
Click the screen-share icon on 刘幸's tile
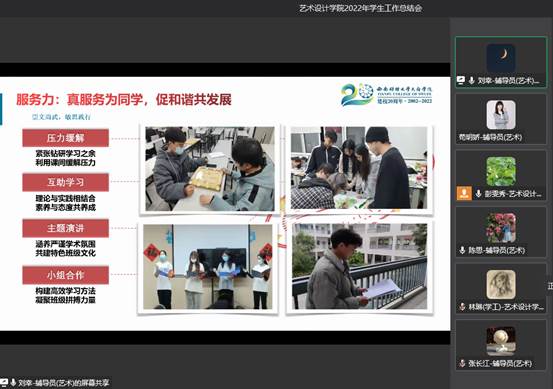click(461, 80)
